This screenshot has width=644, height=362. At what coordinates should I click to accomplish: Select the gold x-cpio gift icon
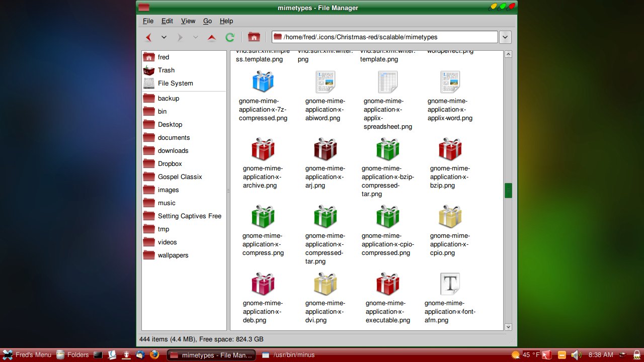click(450, 216)
